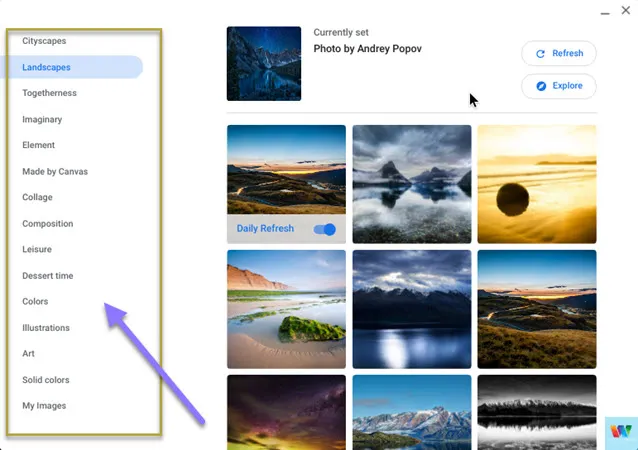The height and width of the screenshot is (450, 638).
Task: Choose the Imaginary category
Action: [x=42, y=119]
